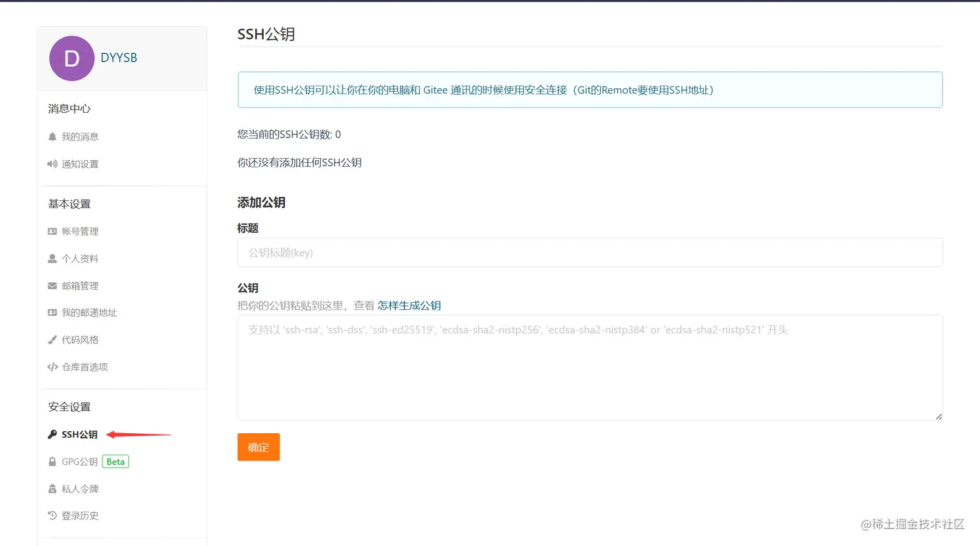Open the DYYSB profile name link

click(x=119, y=58)
